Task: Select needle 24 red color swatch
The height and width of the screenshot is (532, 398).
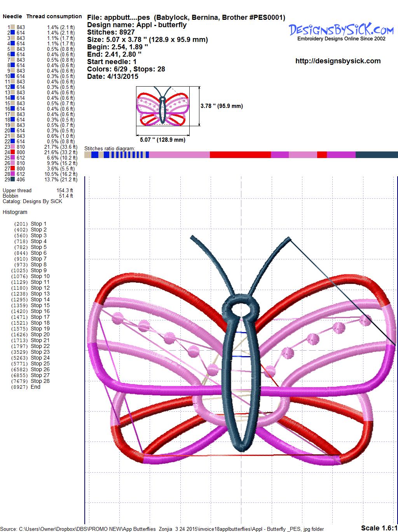Action: pos(13,152)
